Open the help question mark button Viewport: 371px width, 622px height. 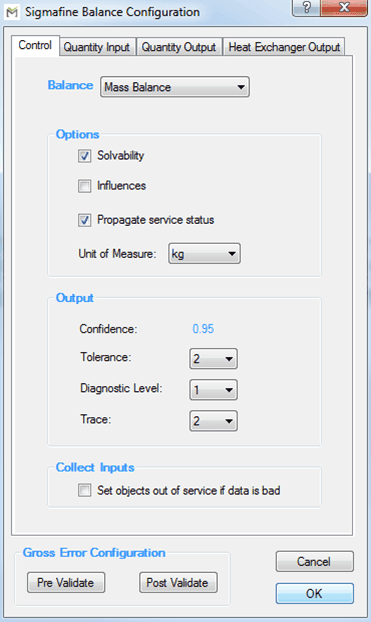(x=306, y=8)
